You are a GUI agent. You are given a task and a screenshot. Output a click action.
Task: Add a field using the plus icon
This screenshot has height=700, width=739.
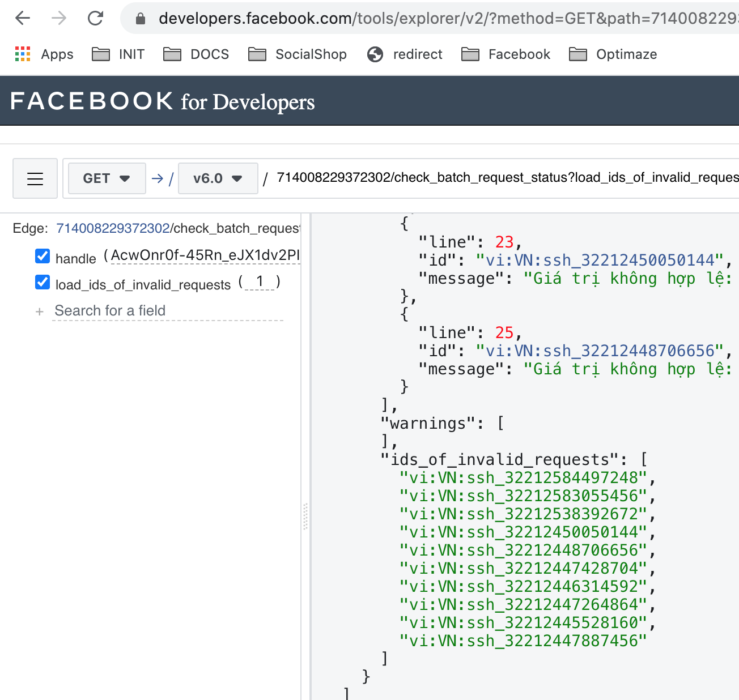40,311
